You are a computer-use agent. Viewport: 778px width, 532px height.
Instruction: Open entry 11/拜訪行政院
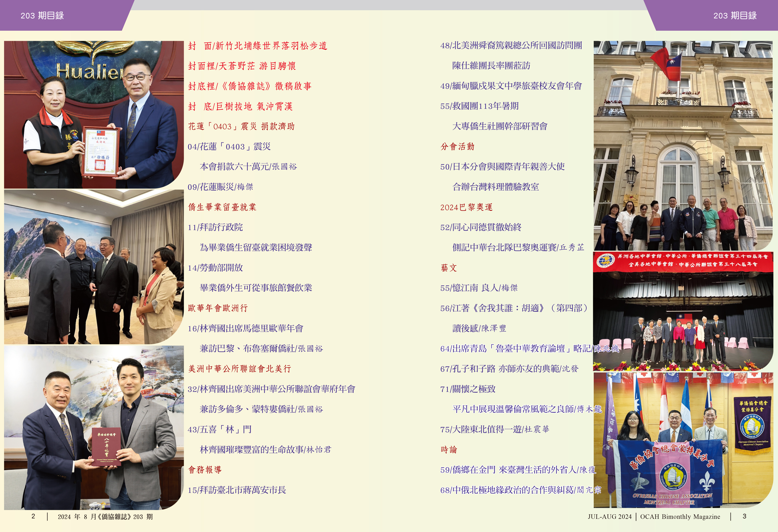[215, 227]
